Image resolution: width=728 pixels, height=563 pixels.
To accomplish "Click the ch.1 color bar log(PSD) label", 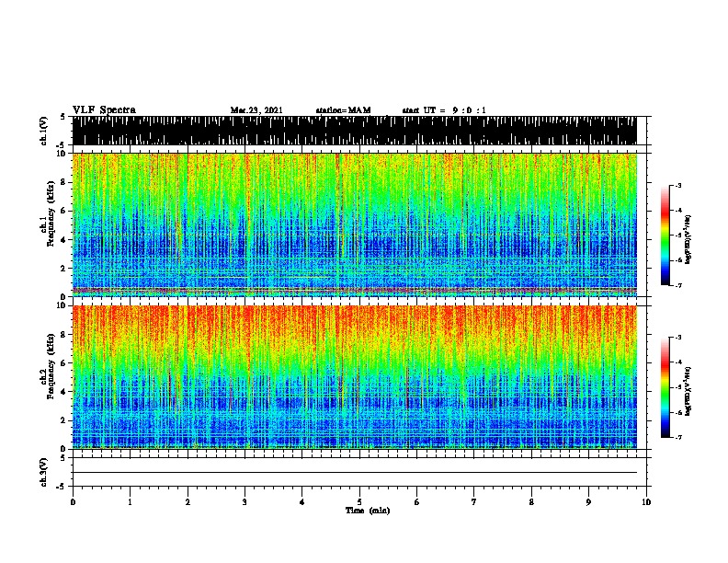I will point(688,240).
